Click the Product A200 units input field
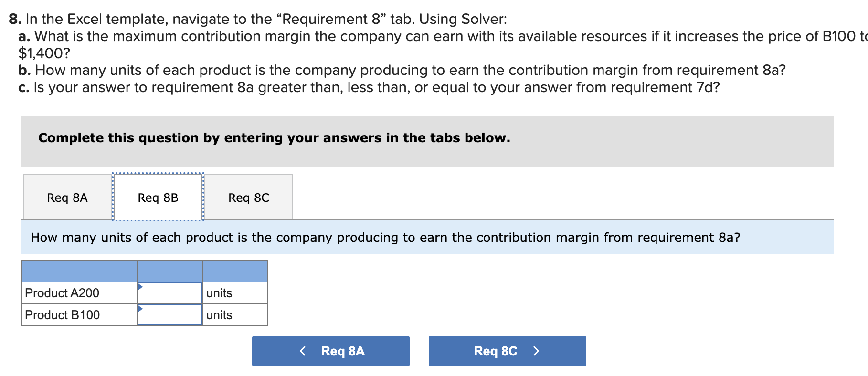The image size is (868, 376). (170, 293)
